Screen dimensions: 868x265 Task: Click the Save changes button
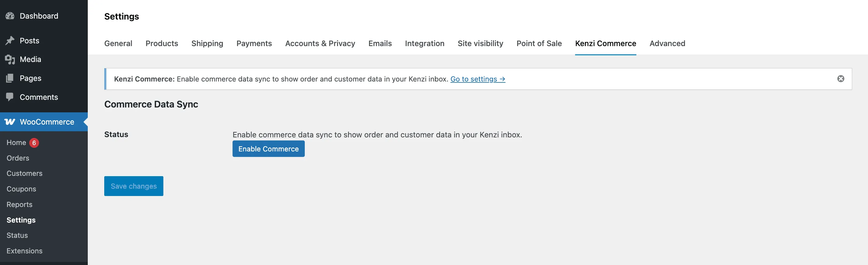(134, 186)
